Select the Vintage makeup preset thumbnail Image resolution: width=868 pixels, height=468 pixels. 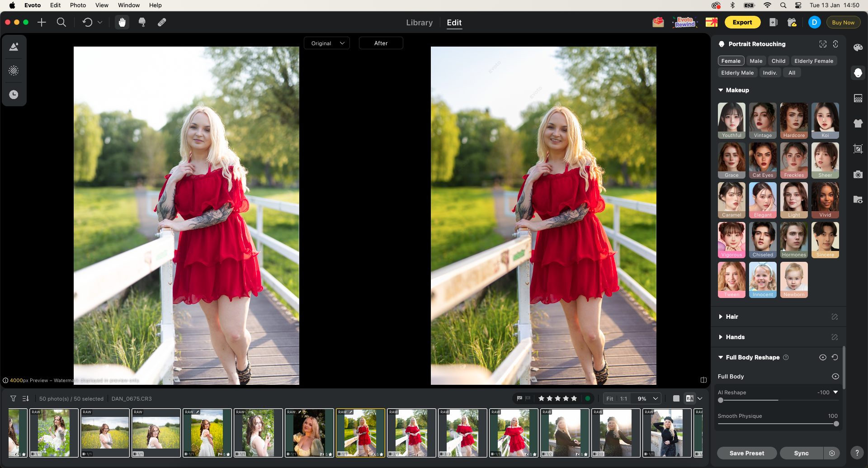(x=763, y=120)
